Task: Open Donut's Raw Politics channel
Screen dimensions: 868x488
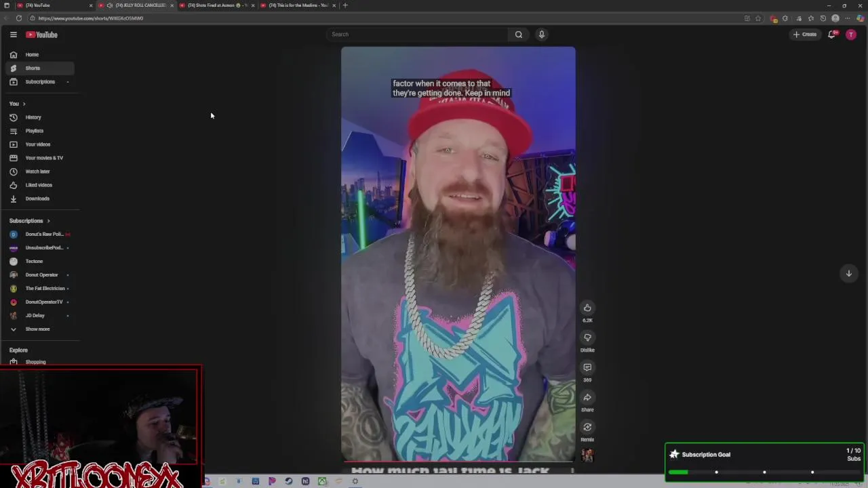Action: click(40, 234)
